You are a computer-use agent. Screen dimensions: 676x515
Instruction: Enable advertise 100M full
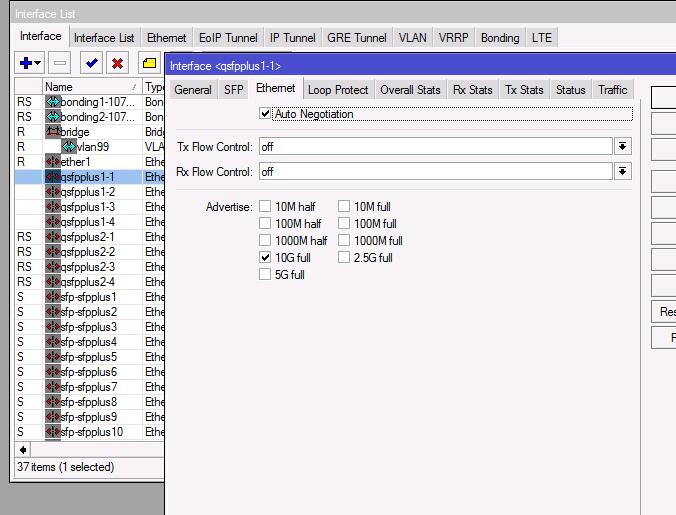click(344, 223)
